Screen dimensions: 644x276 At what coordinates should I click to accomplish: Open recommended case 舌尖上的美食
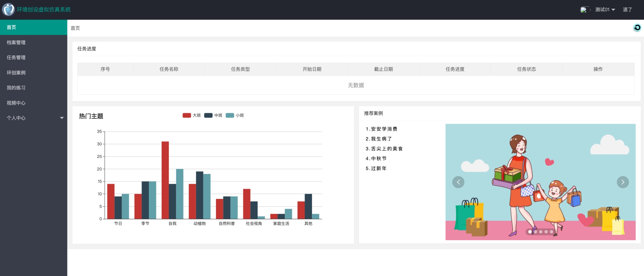point(384,149)
